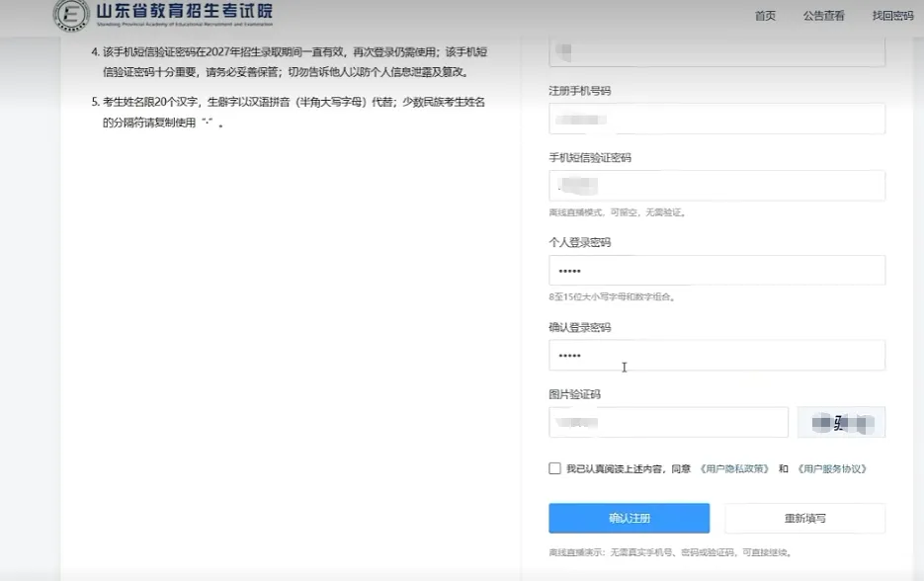924x581 pixels.
Task: Click the 离线直播模式，可留空 hint text
Action: click(x=618, y=212)
